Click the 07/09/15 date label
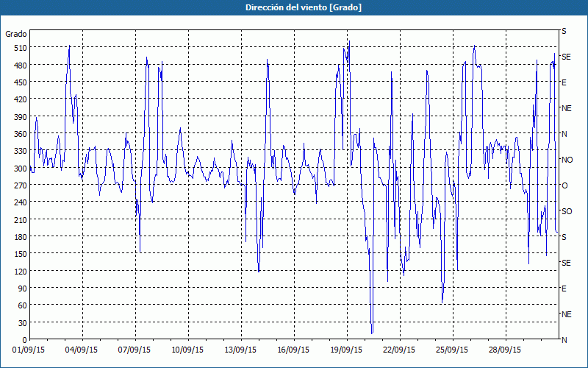 click(x=135, y=350)
